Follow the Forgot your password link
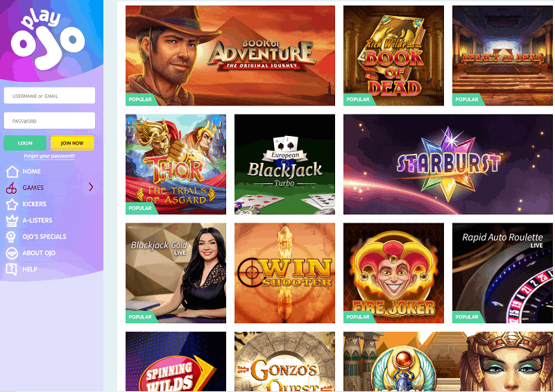 click(49, 156)
